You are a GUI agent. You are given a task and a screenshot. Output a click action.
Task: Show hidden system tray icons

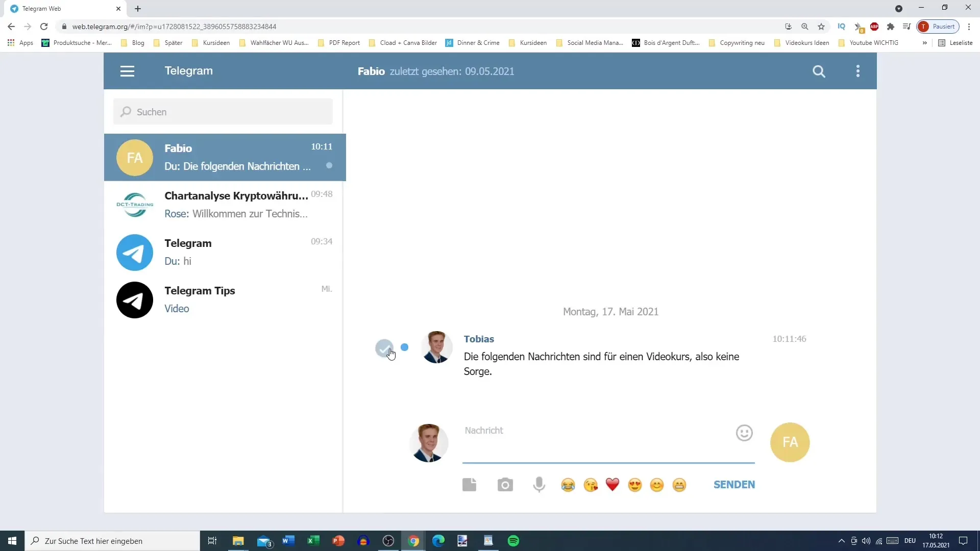pos(841,541)
